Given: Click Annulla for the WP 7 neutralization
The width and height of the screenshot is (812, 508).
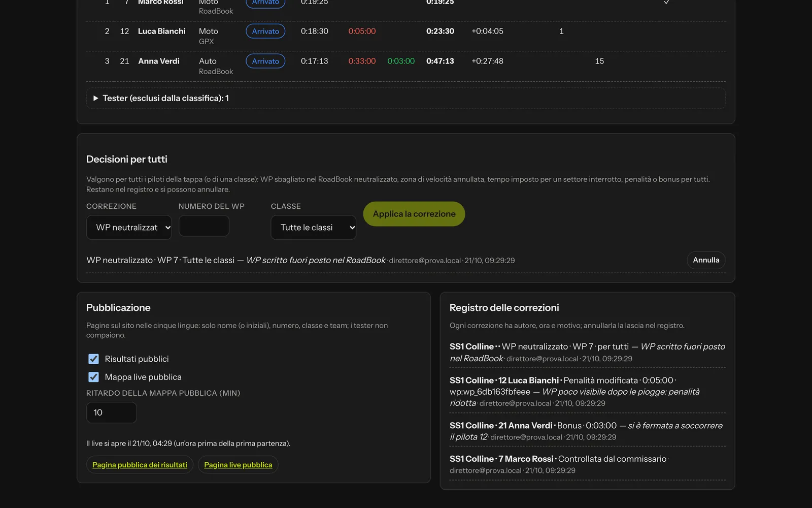Looking at the screenshot, I should (x=706, y=260).
